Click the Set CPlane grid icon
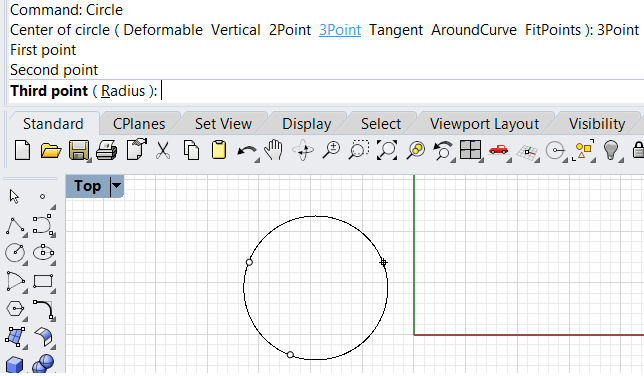Viewport: 644px width, 376px height. [x=527, y=152]
